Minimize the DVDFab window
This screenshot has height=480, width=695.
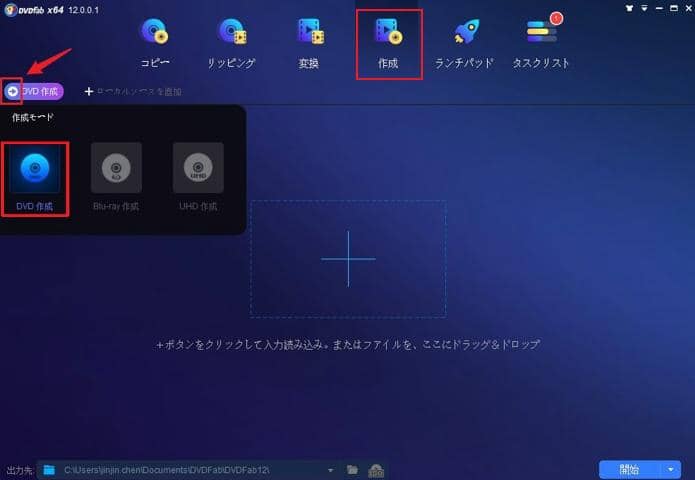coord(659,8)
